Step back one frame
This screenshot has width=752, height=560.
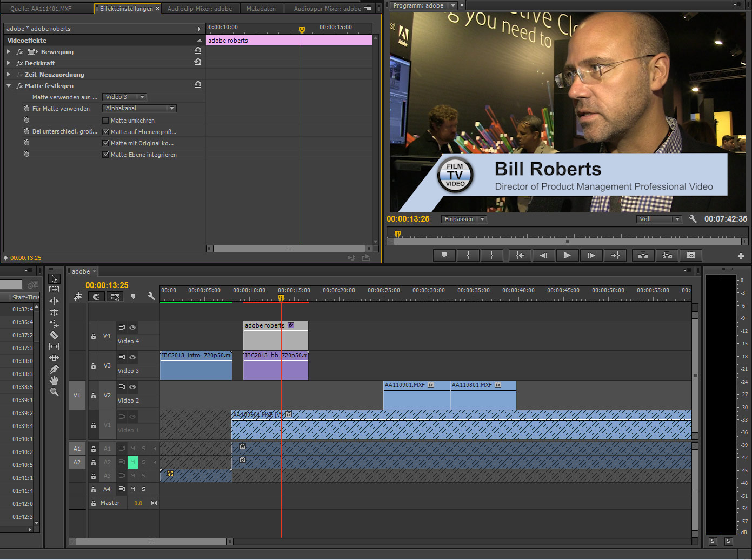[543, 255]
